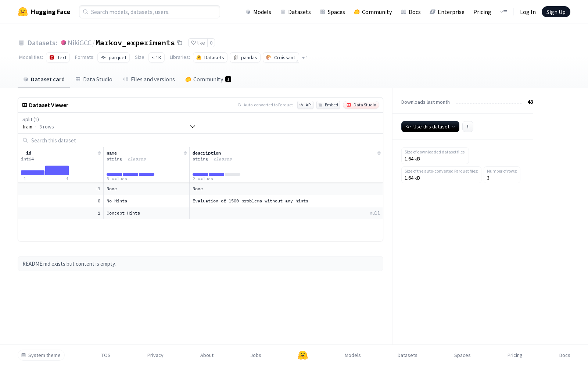The height and width of the screenshot is (368, 588).
Task: Open Docs footer link
Action: click(564, 355)
